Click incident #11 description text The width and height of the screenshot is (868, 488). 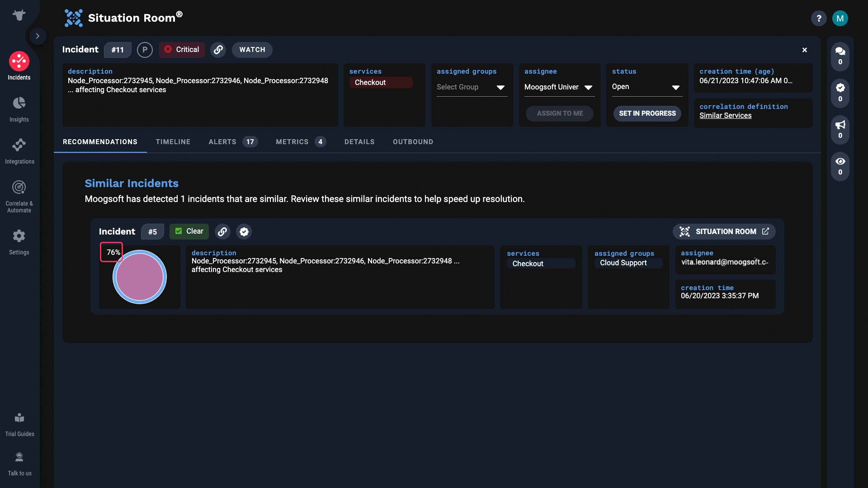(x=198, y=85)
